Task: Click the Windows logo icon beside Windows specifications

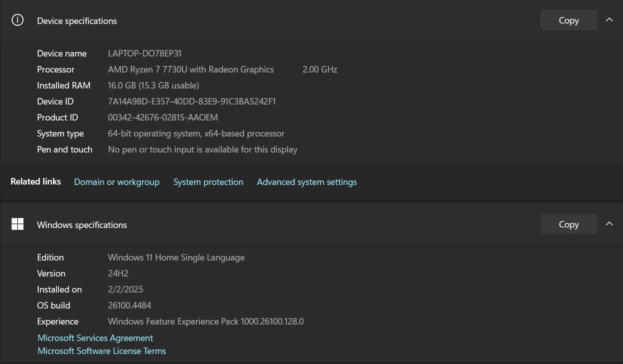Action: 17,224
